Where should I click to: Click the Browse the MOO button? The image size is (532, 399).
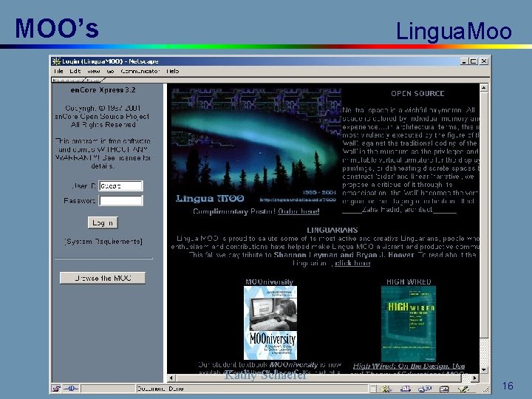[103, 278]
